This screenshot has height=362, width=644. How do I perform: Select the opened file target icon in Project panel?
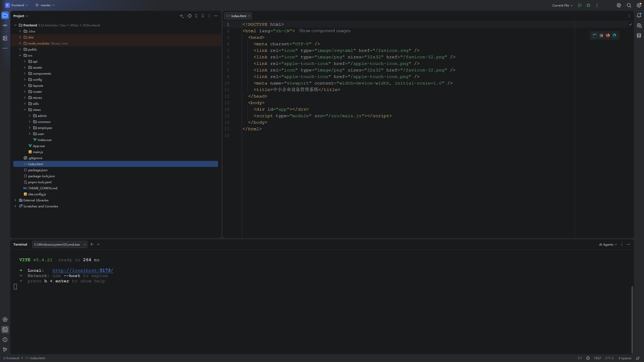(x=190, y=16)
